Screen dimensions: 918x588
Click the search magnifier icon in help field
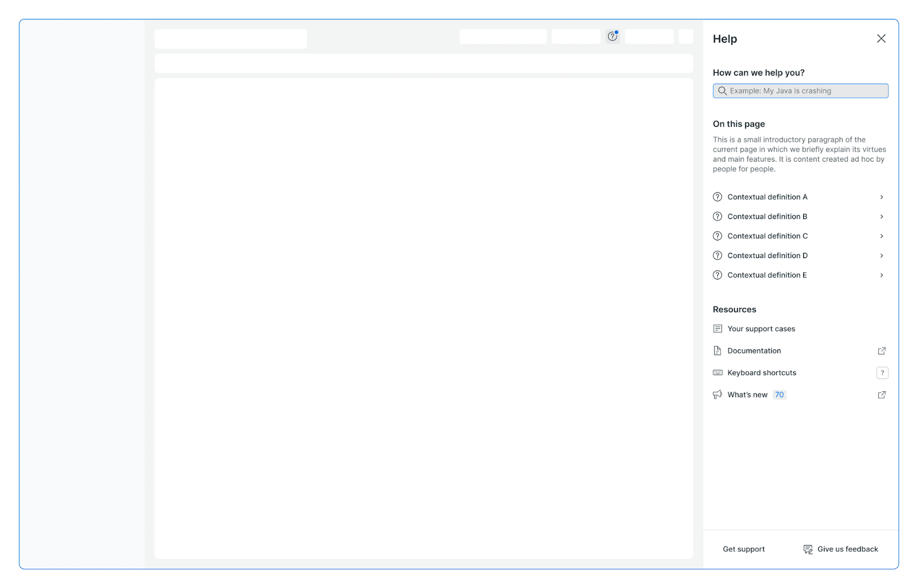[x=722, y=91]
